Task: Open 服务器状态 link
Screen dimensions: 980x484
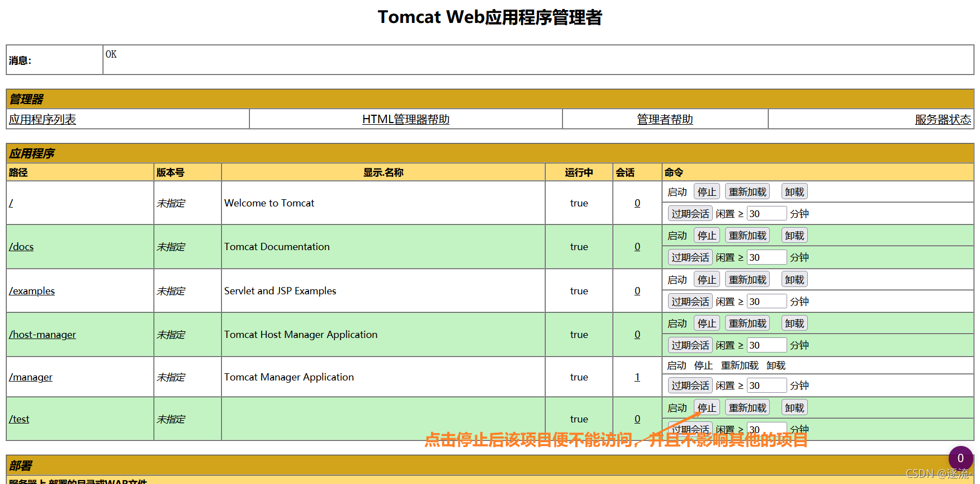Action: pos(943,119)
